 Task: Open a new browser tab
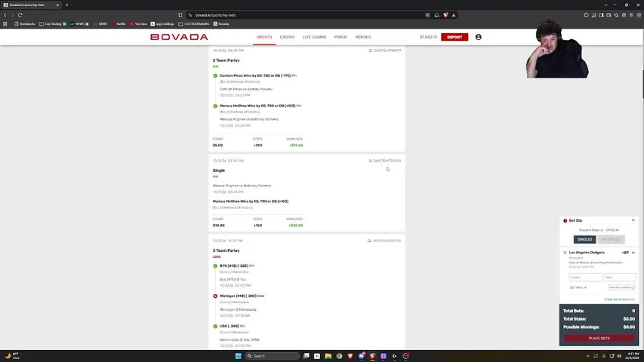click(x=67, y=5)
